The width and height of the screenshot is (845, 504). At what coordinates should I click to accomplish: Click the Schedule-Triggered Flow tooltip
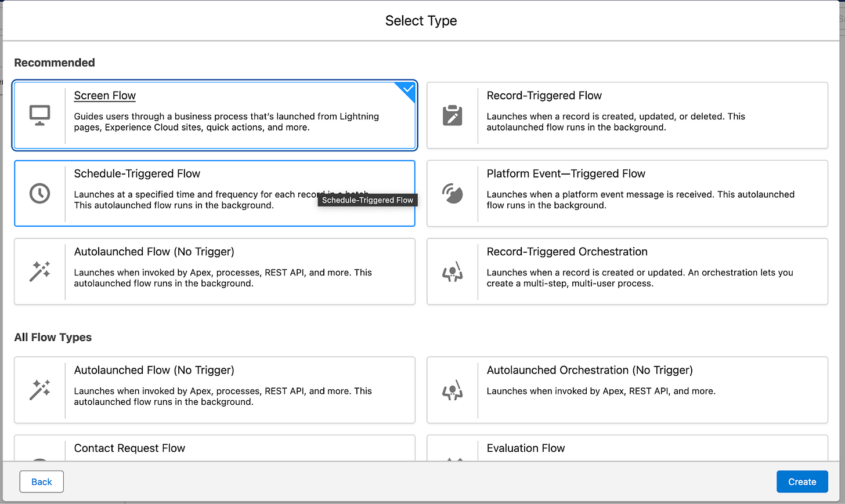click(367, 200)
